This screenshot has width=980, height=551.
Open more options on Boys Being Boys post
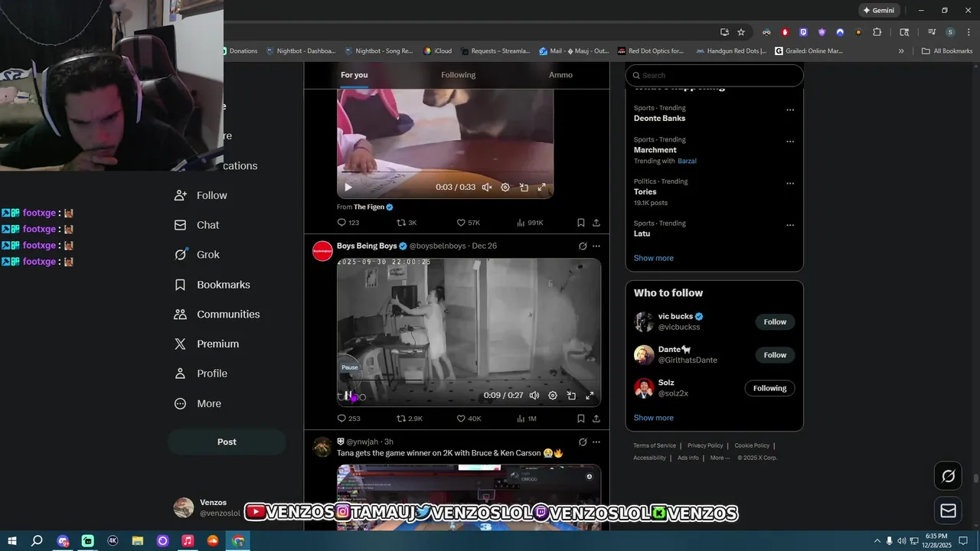[x=596, y=246]
